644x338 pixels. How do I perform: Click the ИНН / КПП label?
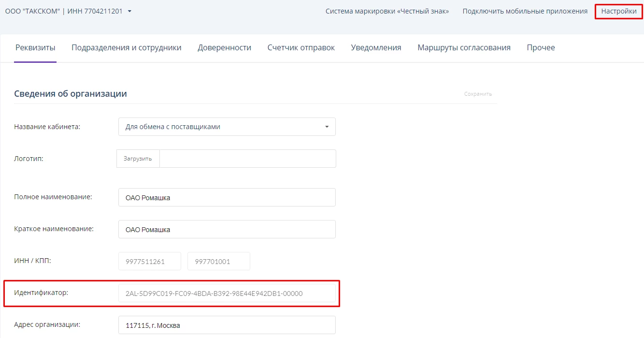tap(32, 261)
